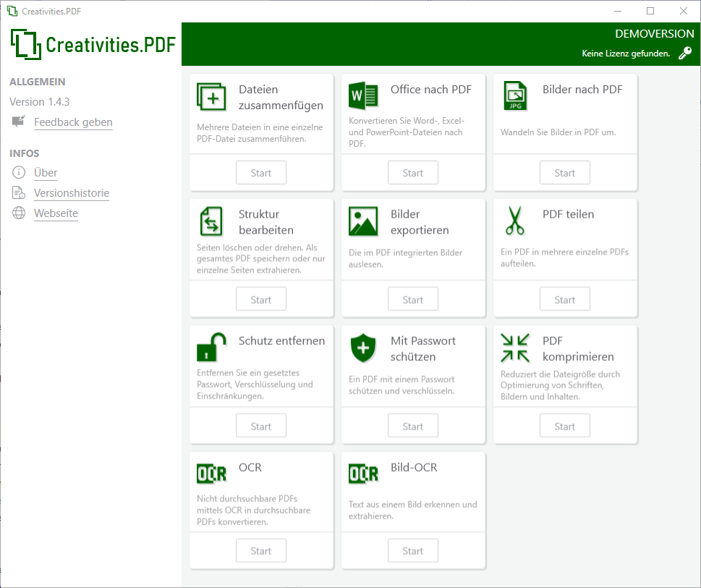Click the PDF komprimieren arrows icon
The image size is (701, 588).
pos(515,347)
